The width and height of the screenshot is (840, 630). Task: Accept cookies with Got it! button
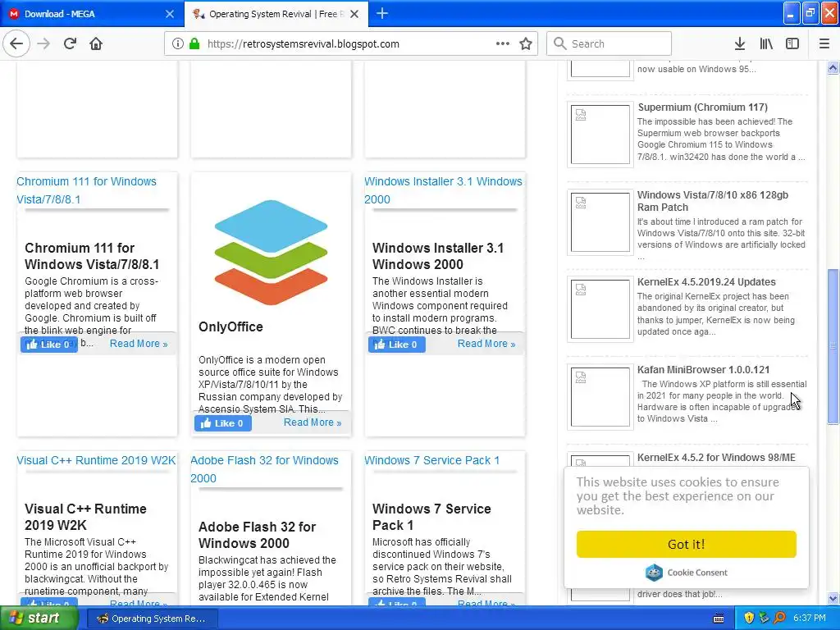pyautogui.click(x=687, y=545)
